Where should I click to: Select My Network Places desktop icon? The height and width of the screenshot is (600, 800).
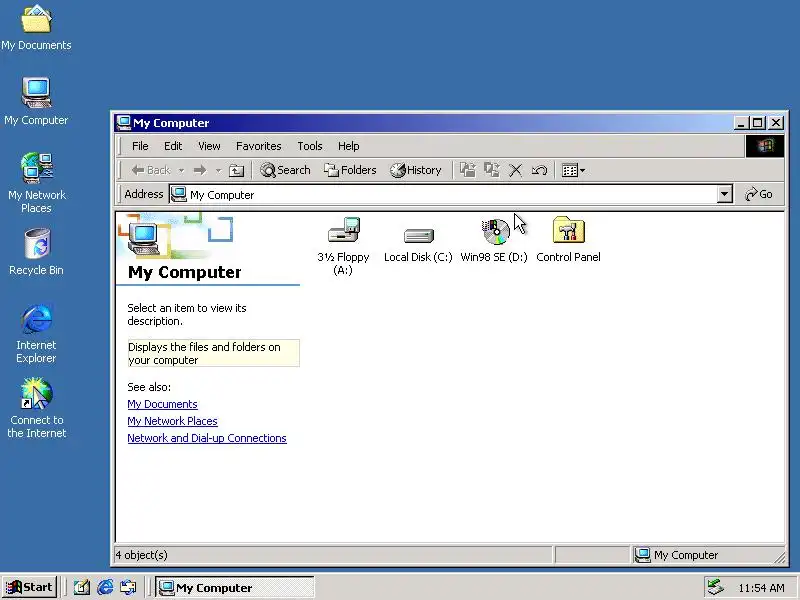coord(37,183)
